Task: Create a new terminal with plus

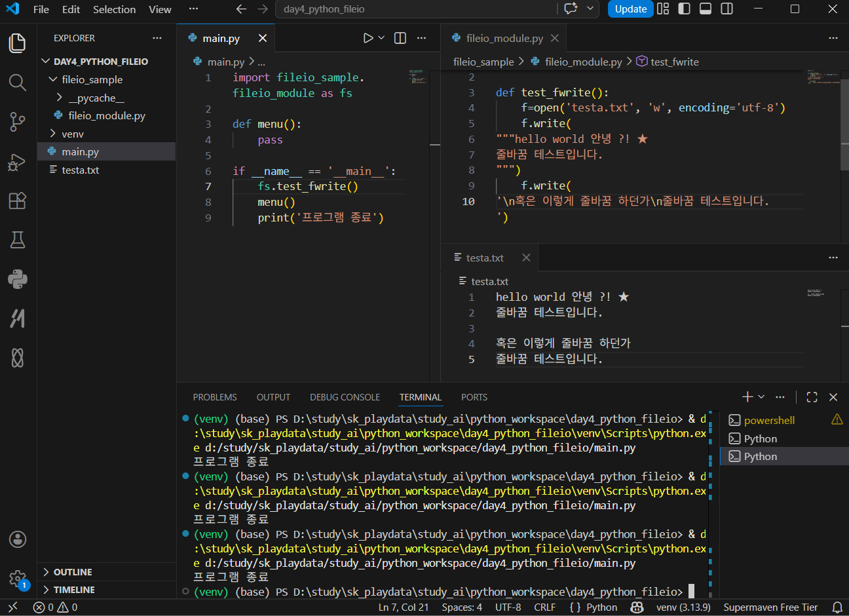Action: pos(747,397)
